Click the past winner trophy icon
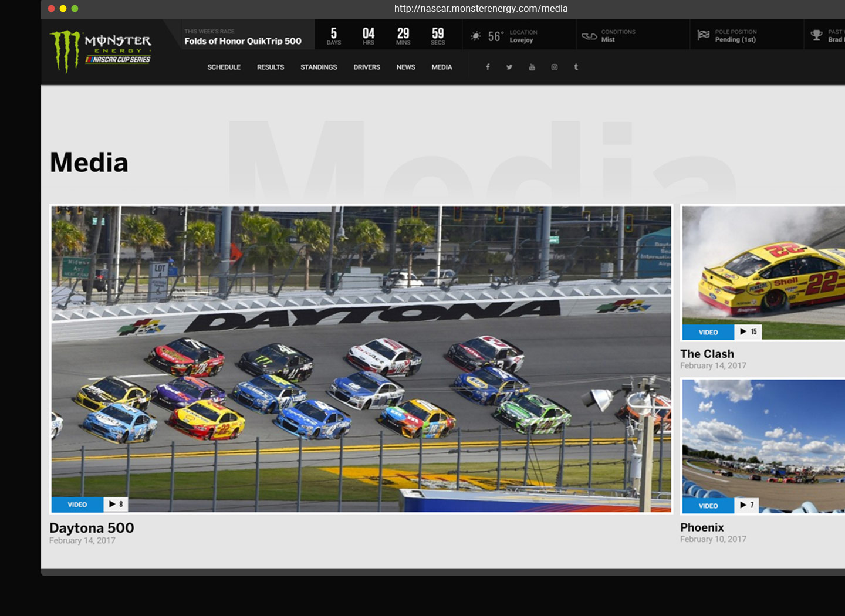 point(816,35)
